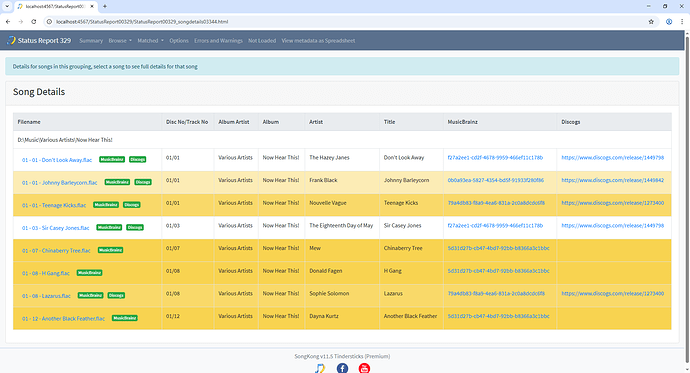Image resolution: width=690 pixels, height=373 pixels.
Task: Open the tab search dropdown arrow
Action: click(x=7, y=6)
